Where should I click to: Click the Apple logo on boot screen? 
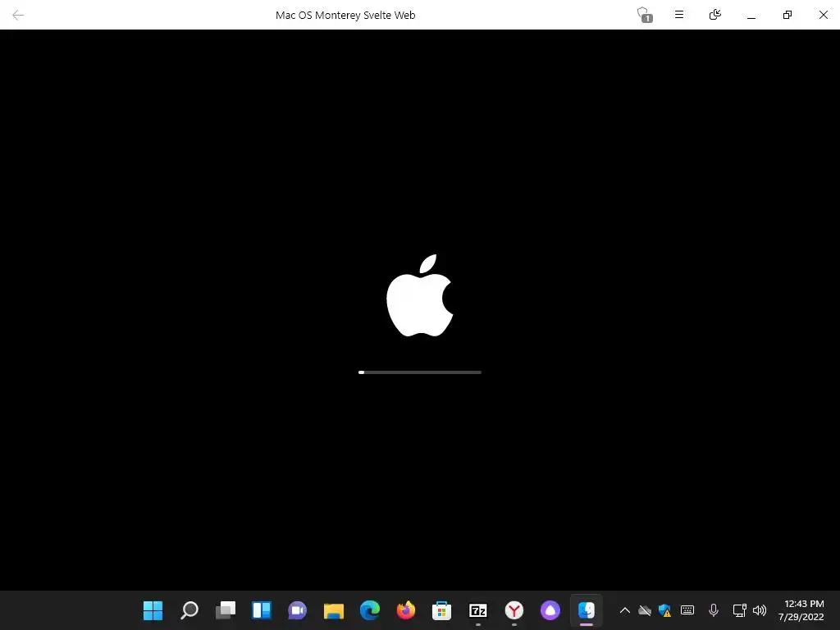coord(420,295)
